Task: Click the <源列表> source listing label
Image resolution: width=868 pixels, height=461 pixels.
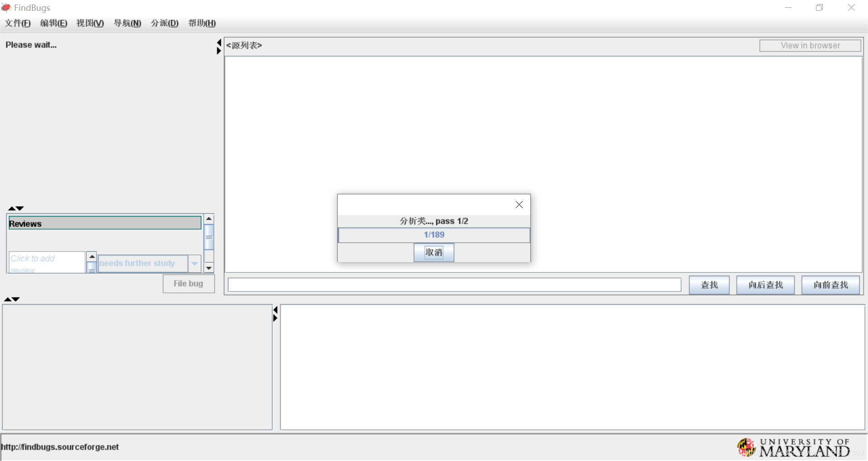Action: point(244,45)
